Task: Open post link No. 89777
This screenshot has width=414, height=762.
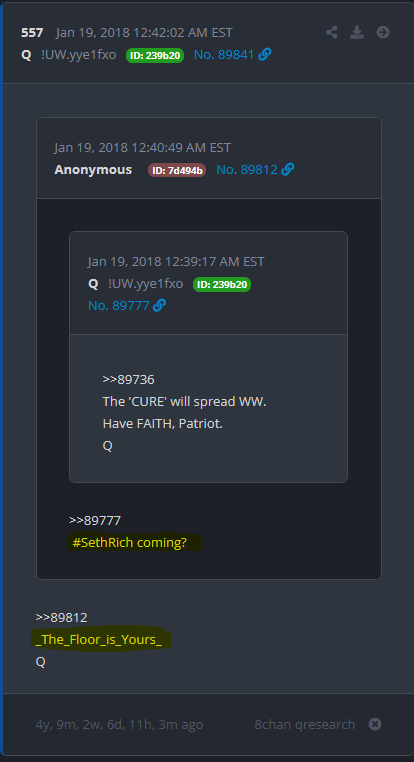Action: coord(119,306)
